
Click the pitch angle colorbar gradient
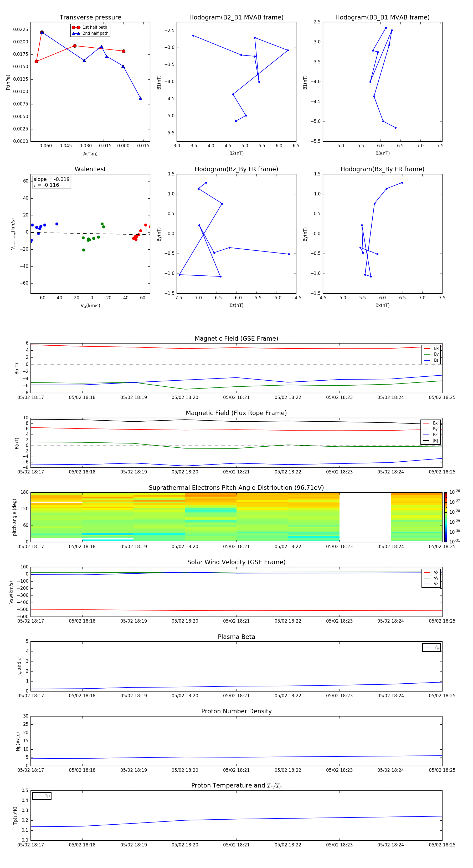tap(446, 517)
